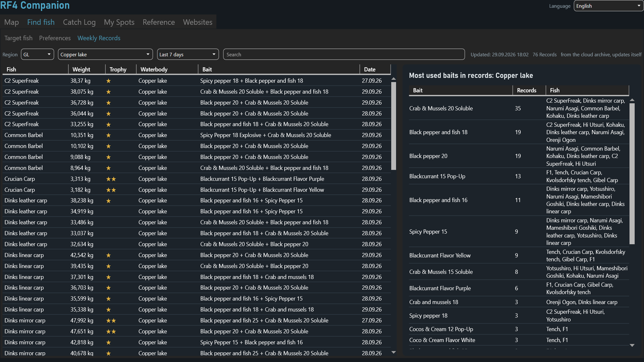Screen dimensions: 644x362
Task: Sort records by Fish column header
Action: [35, 69]
